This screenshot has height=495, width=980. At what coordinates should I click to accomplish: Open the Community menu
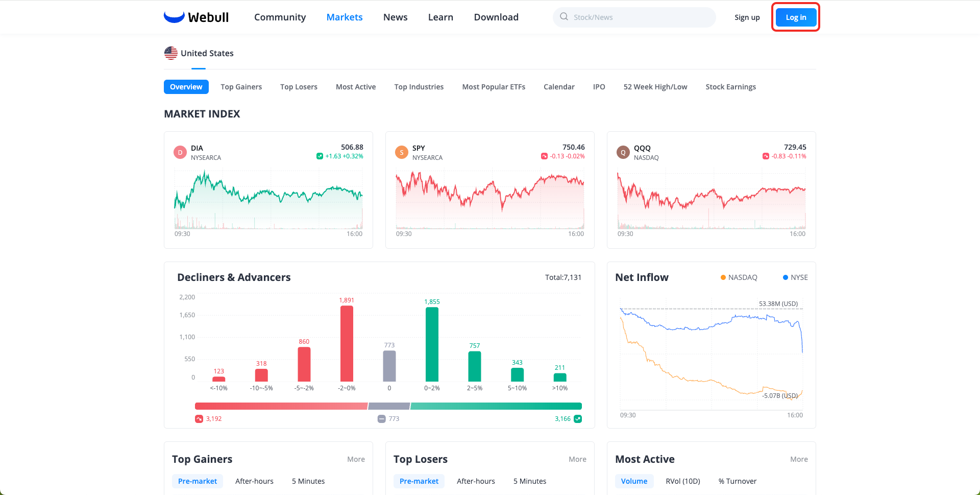tap(280, 17)
